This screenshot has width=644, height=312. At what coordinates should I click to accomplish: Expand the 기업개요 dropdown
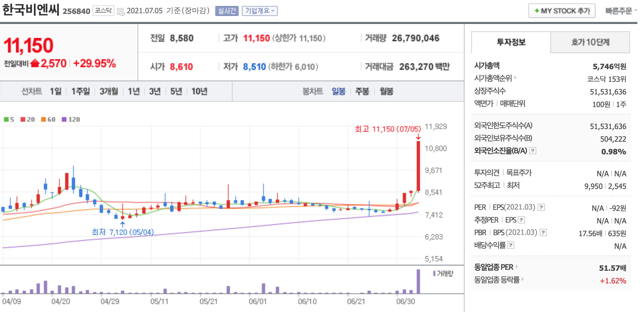pyautogui.click(x=260, y=11)
